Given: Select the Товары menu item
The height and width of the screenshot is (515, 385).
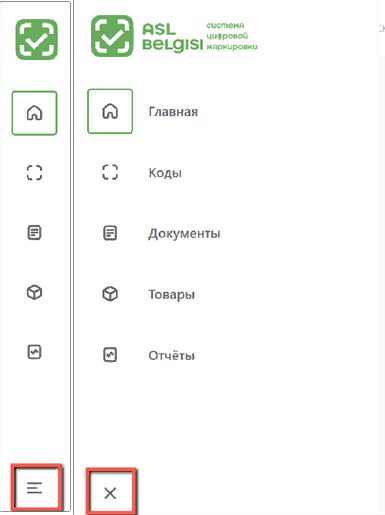Looking at the screenshot, I should tap(172, 294).
